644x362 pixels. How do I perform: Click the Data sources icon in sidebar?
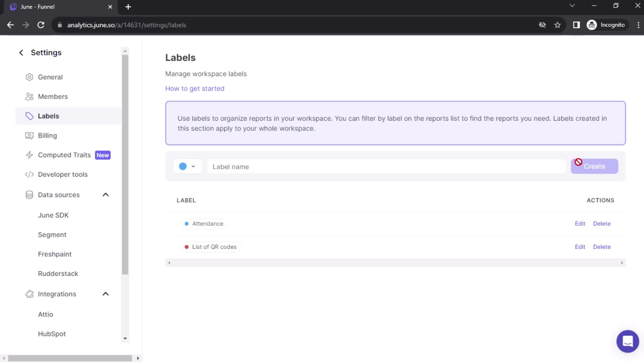[x=29, y=194]
